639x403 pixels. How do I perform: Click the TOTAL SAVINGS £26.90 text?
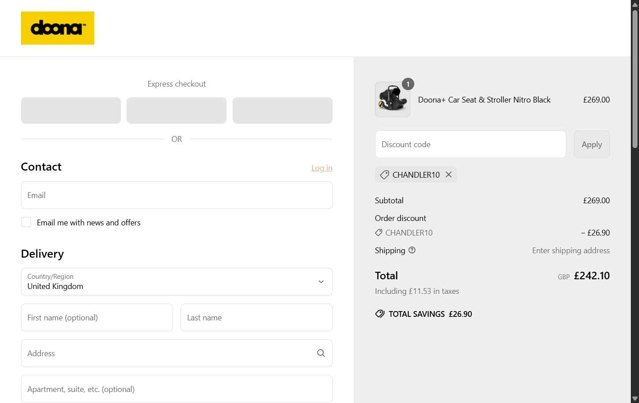[x=430, y=314]
